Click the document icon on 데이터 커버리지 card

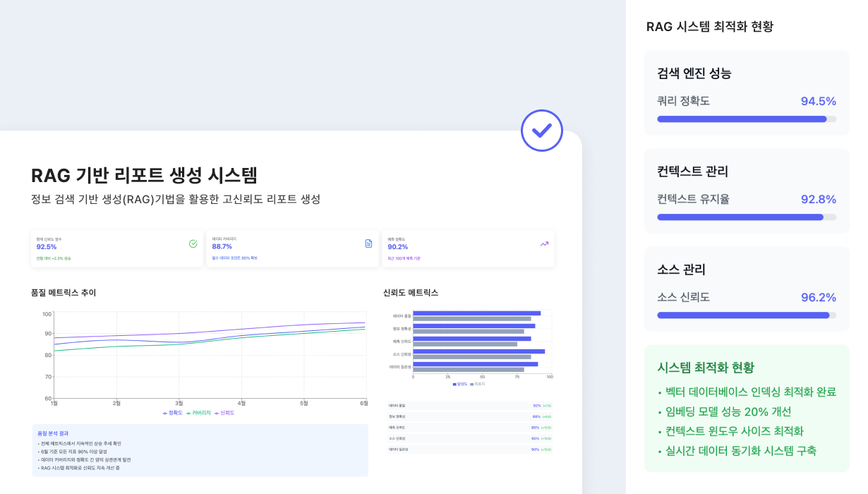tap(368, 243)
